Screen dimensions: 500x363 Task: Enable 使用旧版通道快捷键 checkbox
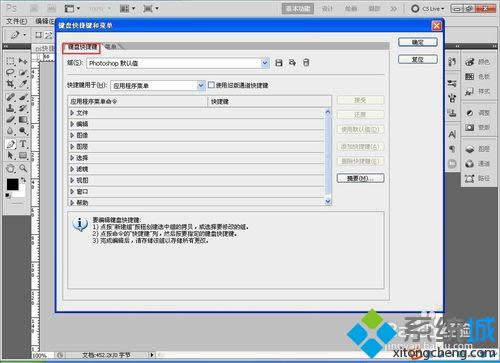[211, 85]
